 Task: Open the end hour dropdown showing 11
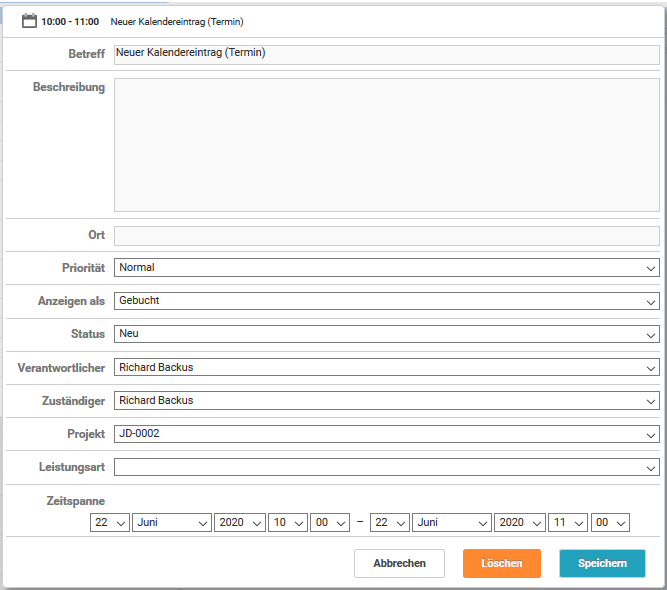point(567,522)
